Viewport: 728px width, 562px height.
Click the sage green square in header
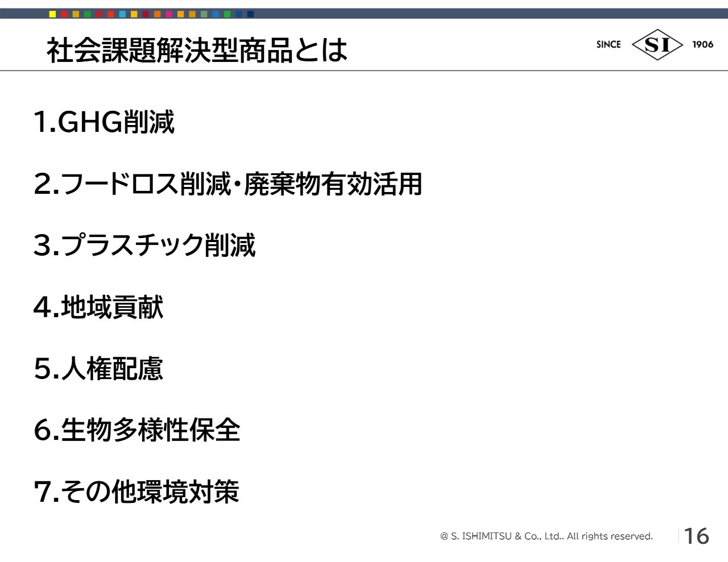pos(204,14)
